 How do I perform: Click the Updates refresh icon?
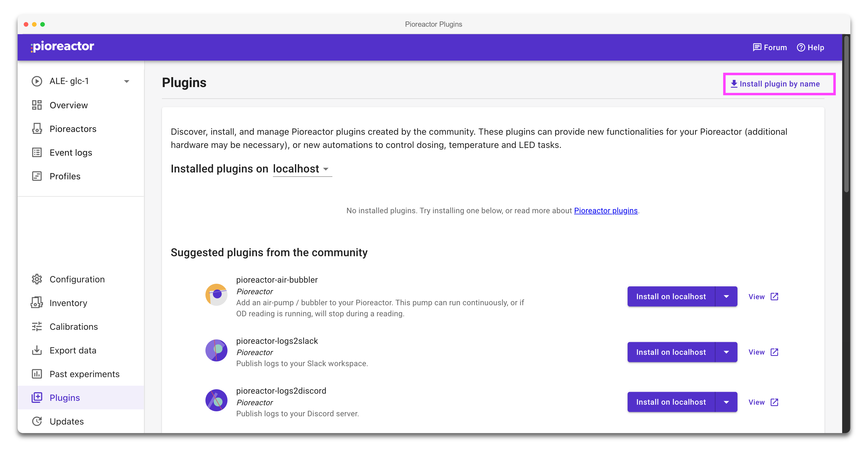(37, 421)
